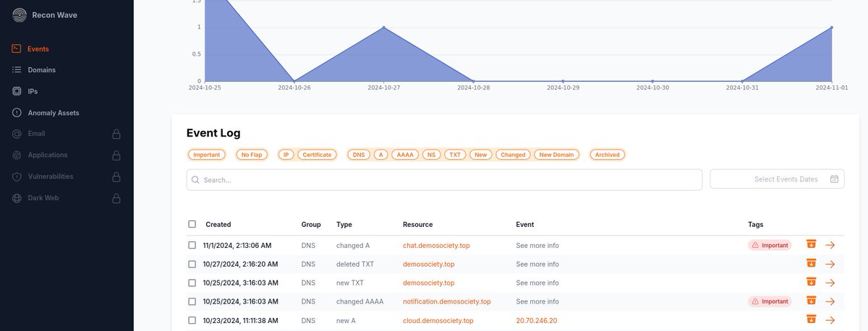Open details arrow for new TXT event
The width and height of the screenshot is (868, 331).
[830, 283]
